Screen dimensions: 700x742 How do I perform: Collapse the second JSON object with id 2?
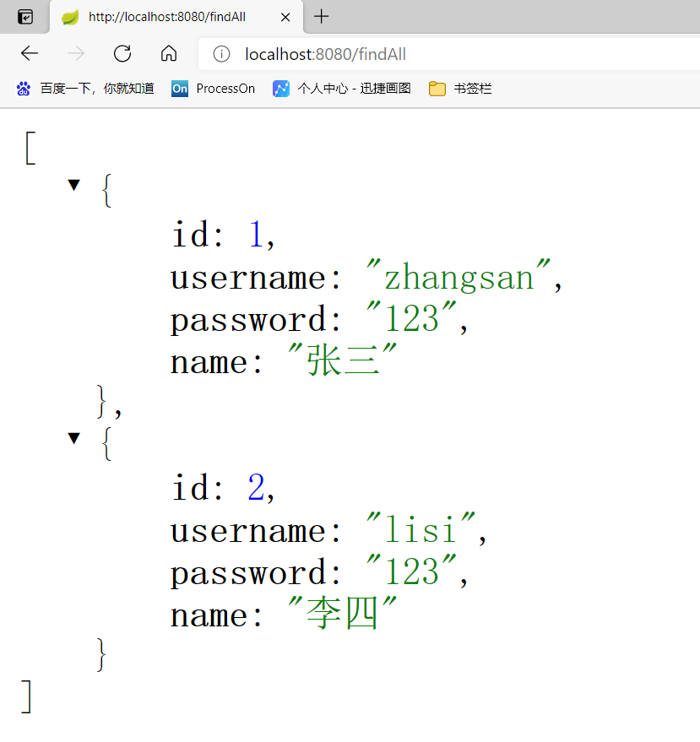[x=73, y=438]
